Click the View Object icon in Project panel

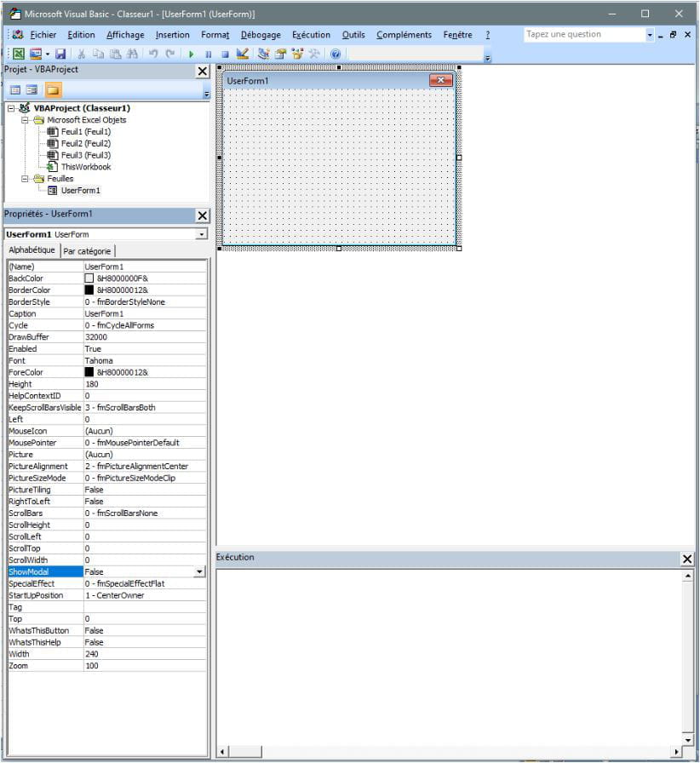pos(32,90)
